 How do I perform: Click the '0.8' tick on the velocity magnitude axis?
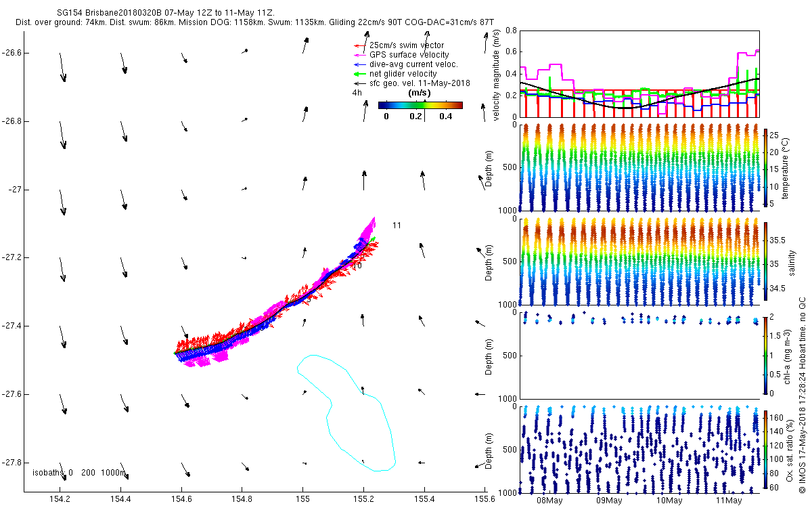[511, 30]
